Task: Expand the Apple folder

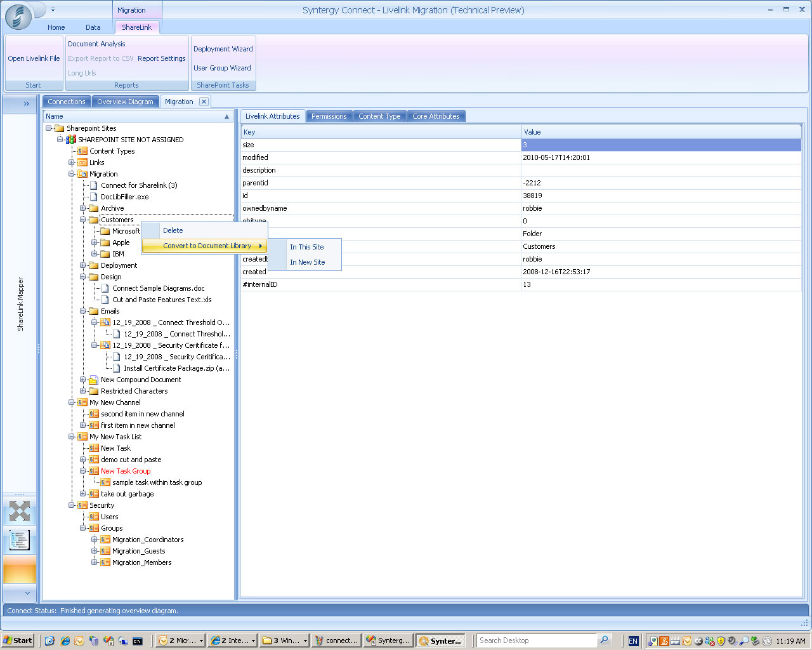Action: point(95,242)
